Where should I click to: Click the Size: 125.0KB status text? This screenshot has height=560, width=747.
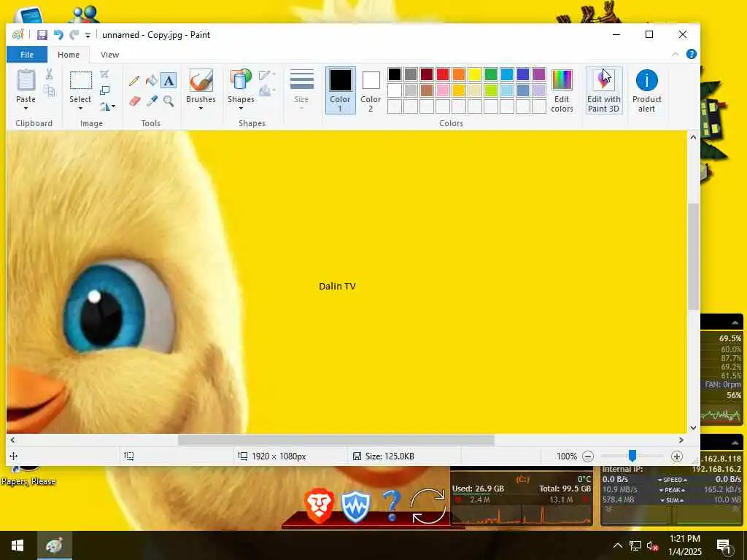390,456
